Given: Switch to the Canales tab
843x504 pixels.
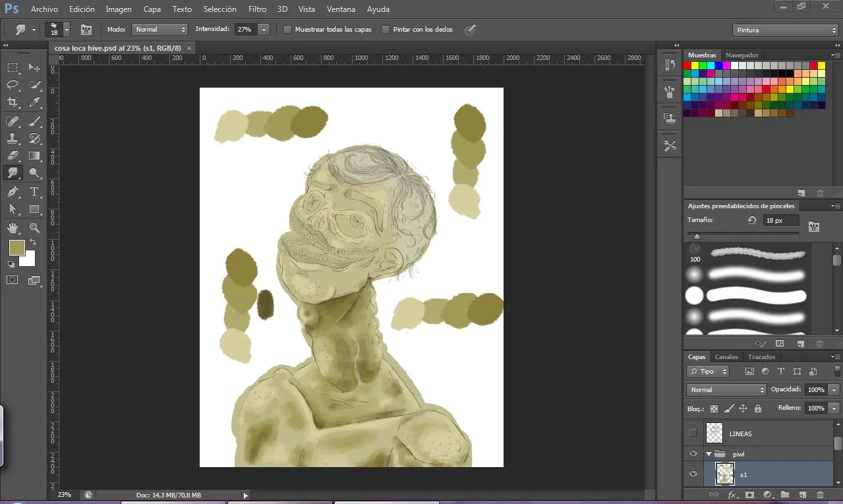Looking at the screenshot, I should coord(726,357).
